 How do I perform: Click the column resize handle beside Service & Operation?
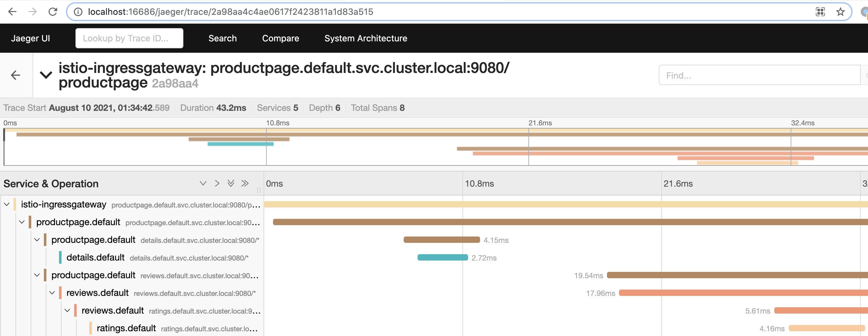[259, 190]
